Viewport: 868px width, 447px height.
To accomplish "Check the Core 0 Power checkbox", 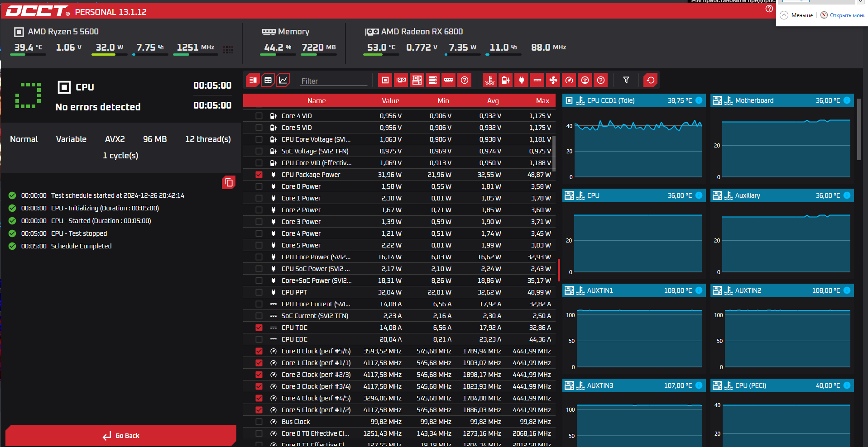I will pos(259,186).
